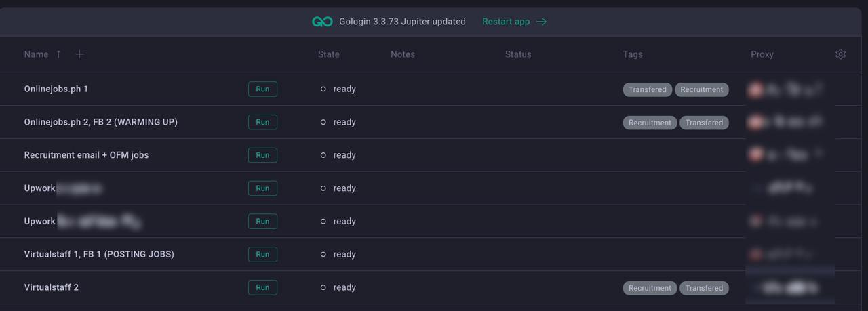This screenshot has width=868, height=311.
Task: Select Virtualstaff 1, FB 1 (POSTING JOBS) name
Action: pyautogui.click(x=99, y=254)
